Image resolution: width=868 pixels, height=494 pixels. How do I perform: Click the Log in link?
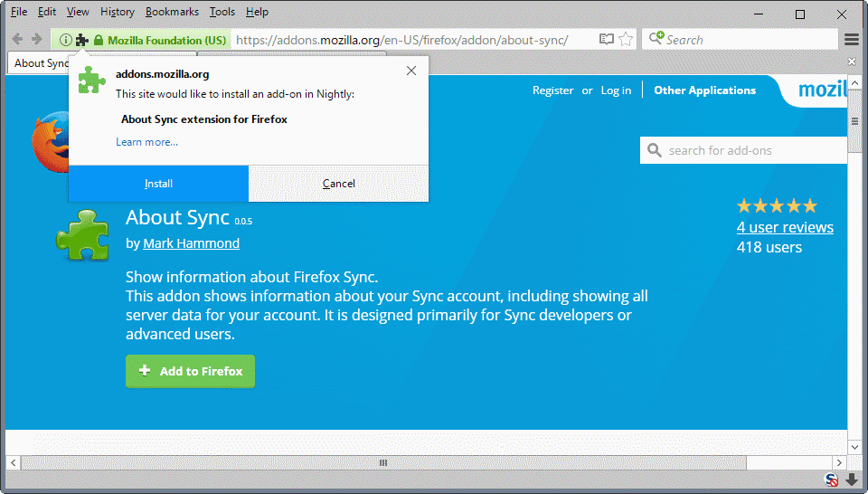pyautogui.click(x=616, y=90)
